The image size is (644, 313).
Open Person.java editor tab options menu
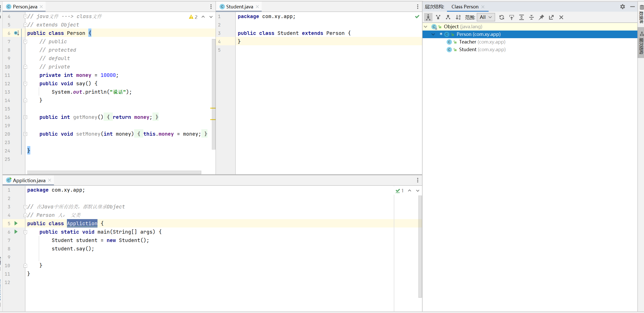[x=211, y=7]
